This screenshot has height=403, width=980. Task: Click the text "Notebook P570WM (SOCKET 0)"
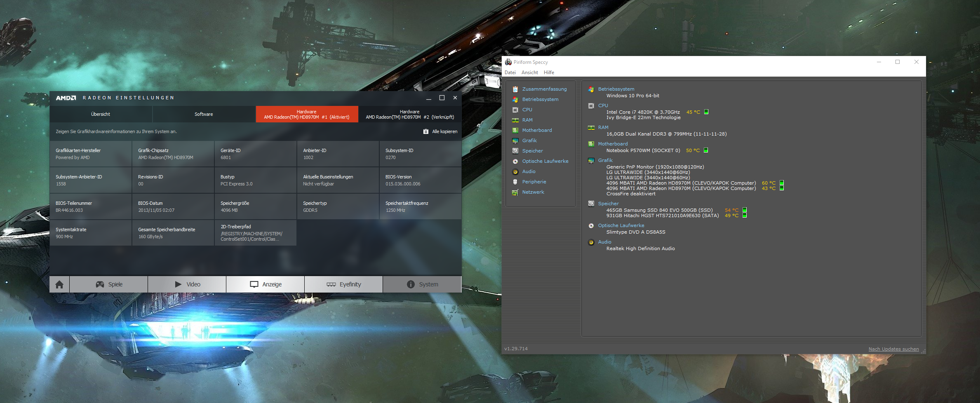point(643,150)
